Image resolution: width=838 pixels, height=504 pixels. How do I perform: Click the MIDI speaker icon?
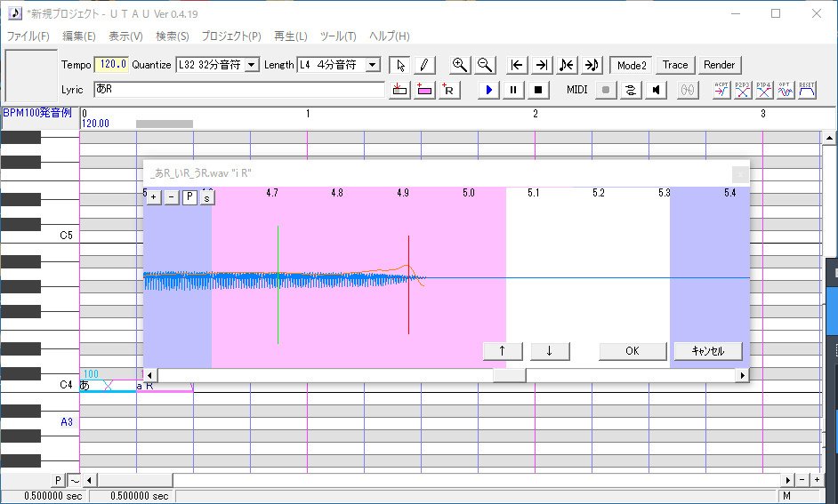pyautogui.click(x=656, y=90)
